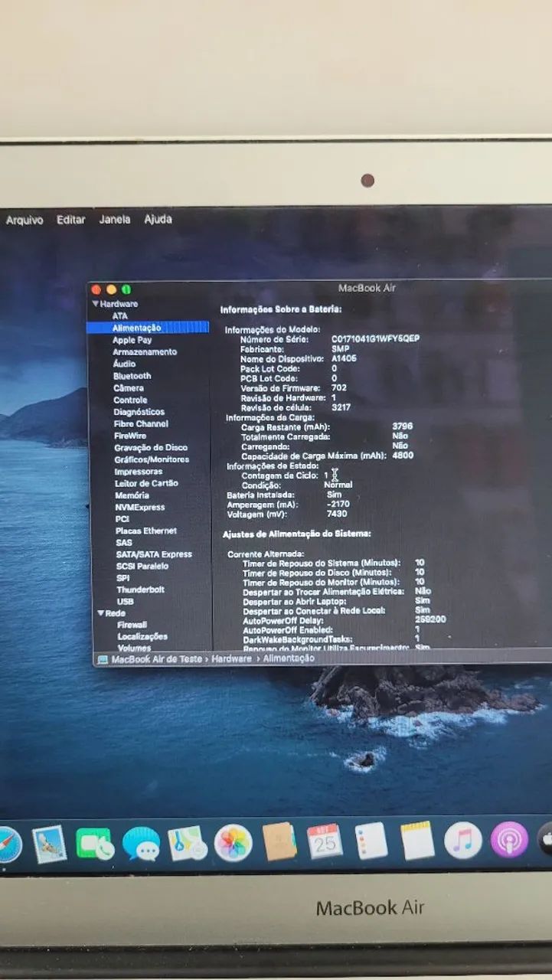The height and width of the screenshot is (980, 552).
Task: Select Localizações under Rede
Action: tap(142, 636)
